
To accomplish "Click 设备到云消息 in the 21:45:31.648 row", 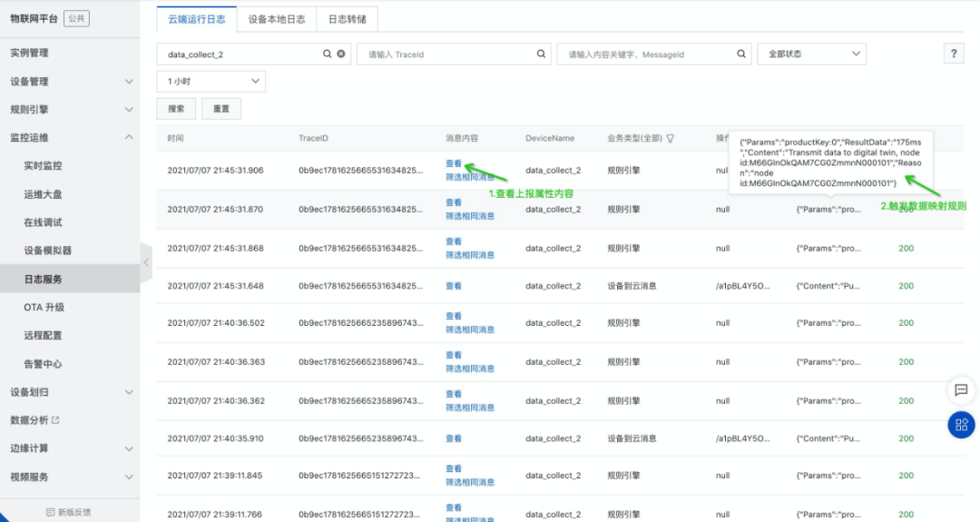I will [x=632, y=286].
